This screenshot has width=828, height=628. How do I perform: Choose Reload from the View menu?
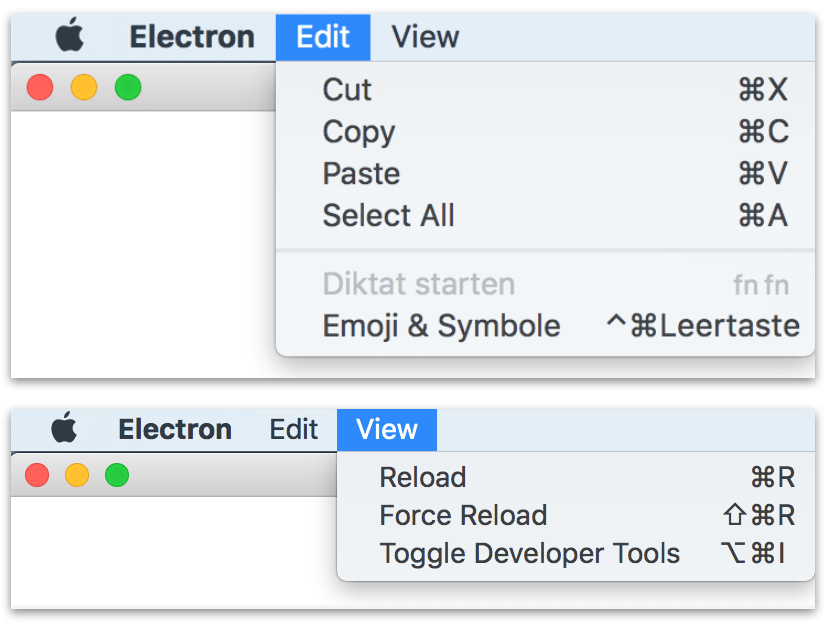tap(576, 477)
